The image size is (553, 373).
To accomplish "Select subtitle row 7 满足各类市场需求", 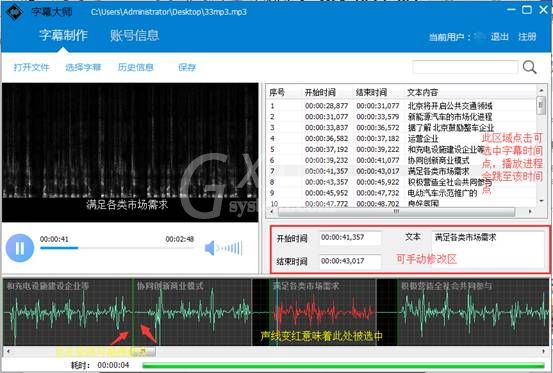I will 401,171.
